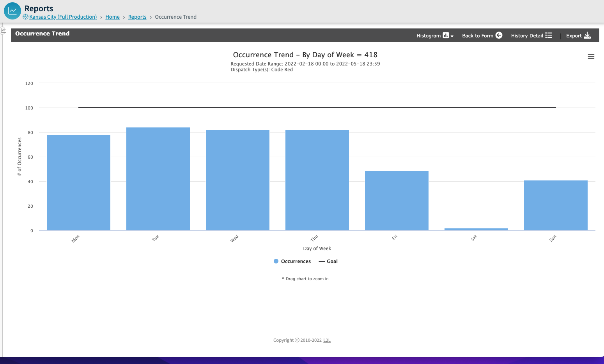Click the side panel chart tab icon

coord(3,30)
